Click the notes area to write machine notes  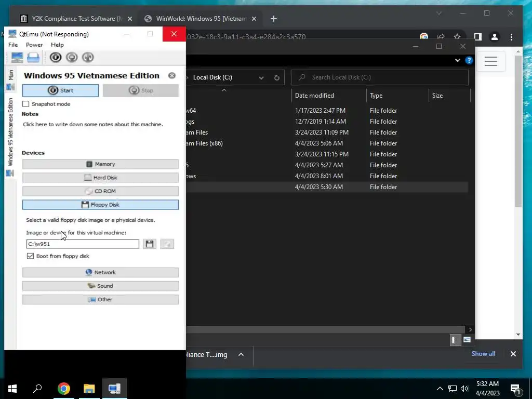click(93, 125)
